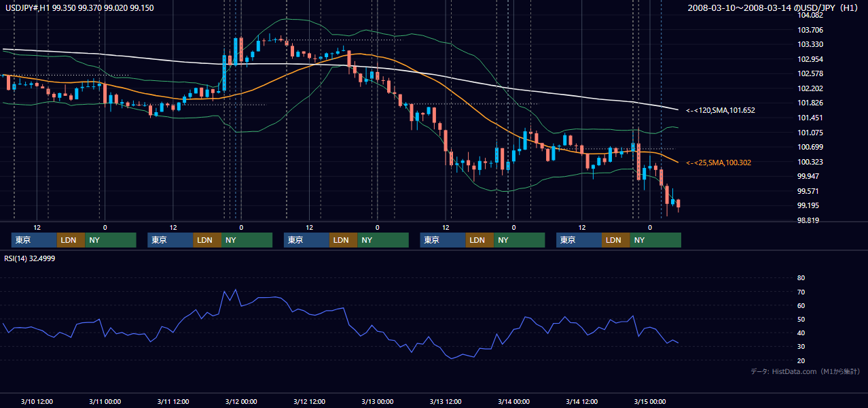Image resolution: width=868 pixels, height=408 pixels.
Task: Click the 3/14 12:00 date label
Action: click(x=582, y=401)
